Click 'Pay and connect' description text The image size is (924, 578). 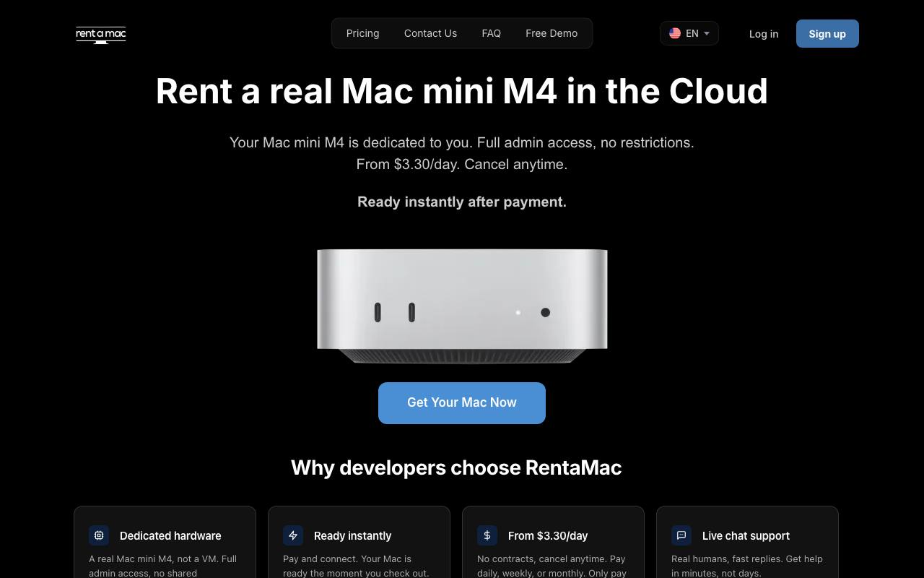[357, 566]
